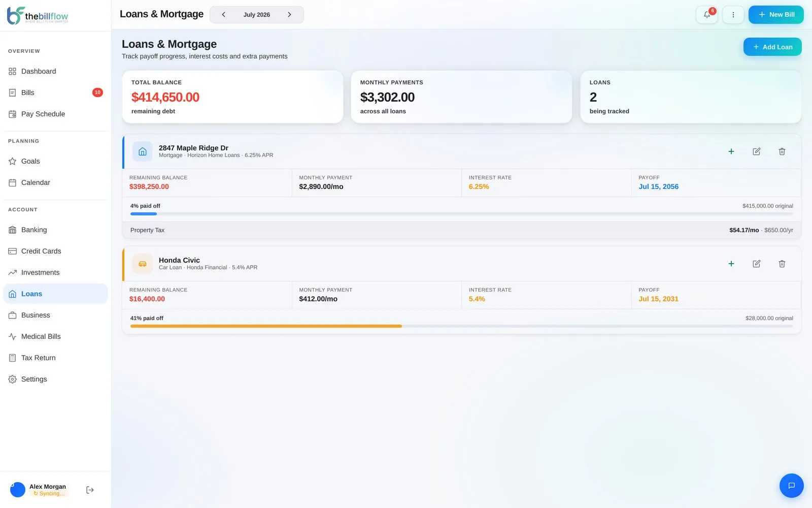Go to Medical Bills
Viewport: 812px width, 508px height.
coord(55,336)
